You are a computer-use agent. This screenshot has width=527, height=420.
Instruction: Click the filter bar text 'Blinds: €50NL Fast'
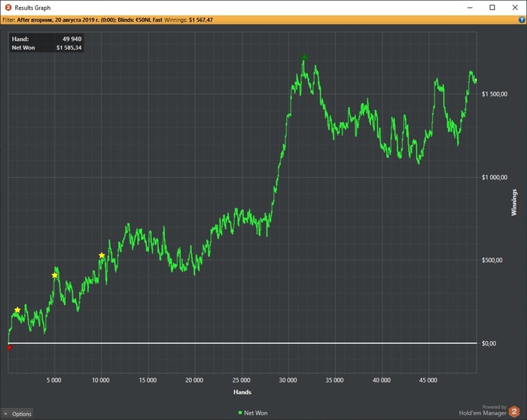[140, 20]
